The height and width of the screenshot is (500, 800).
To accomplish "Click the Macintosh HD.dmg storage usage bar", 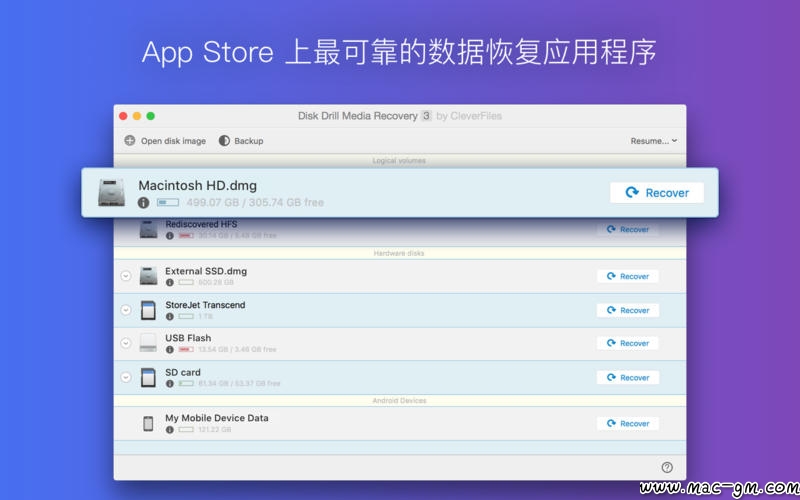I will coord(167,202).
